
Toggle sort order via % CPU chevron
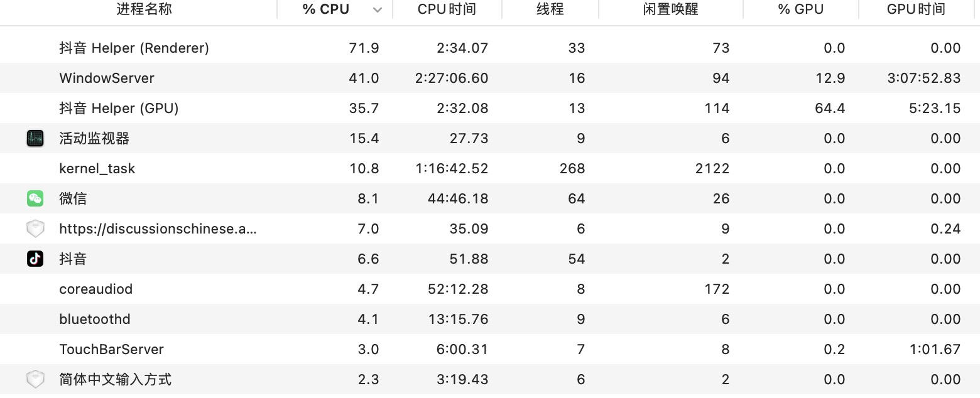click(x=377, y=9)
